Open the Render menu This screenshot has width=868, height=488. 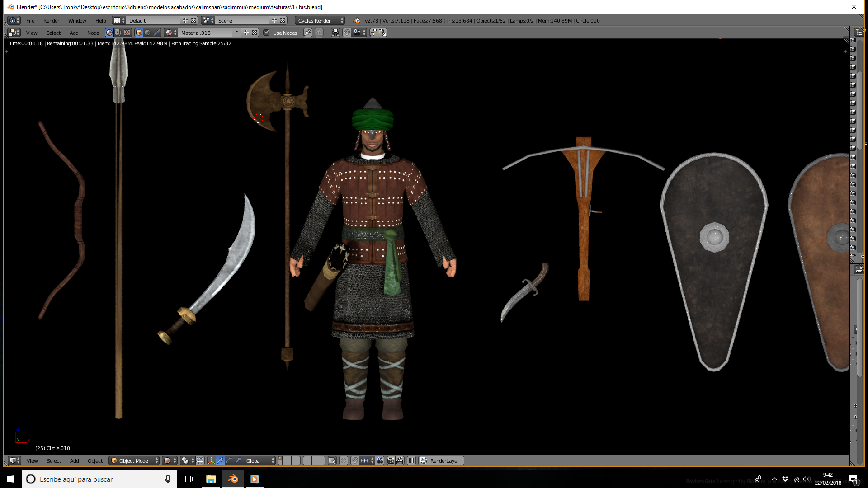tap(51, 20)
